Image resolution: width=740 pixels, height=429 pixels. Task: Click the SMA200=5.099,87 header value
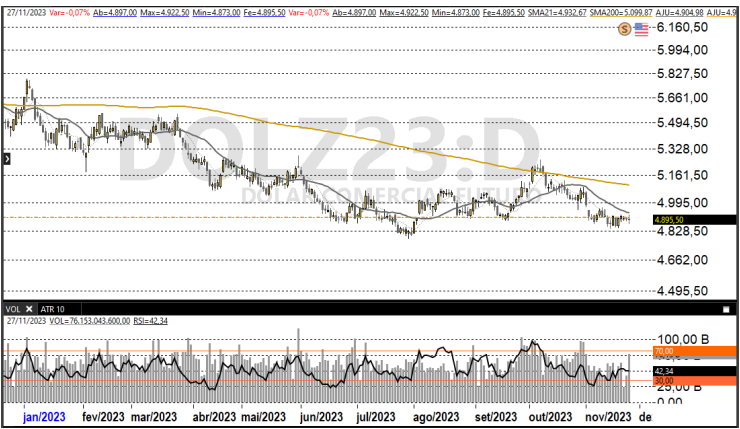point(621,12)
